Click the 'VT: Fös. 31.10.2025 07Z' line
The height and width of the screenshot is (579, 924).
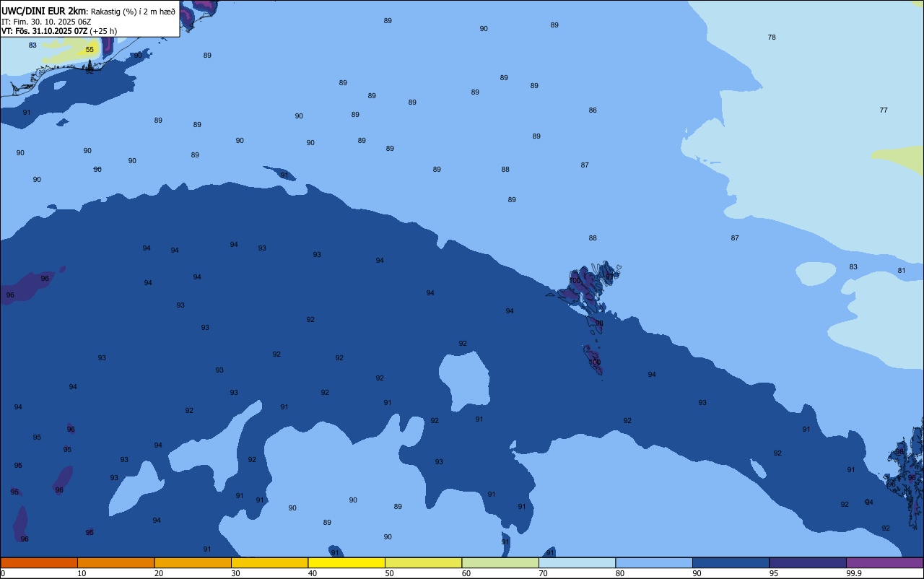coord(44,31)
